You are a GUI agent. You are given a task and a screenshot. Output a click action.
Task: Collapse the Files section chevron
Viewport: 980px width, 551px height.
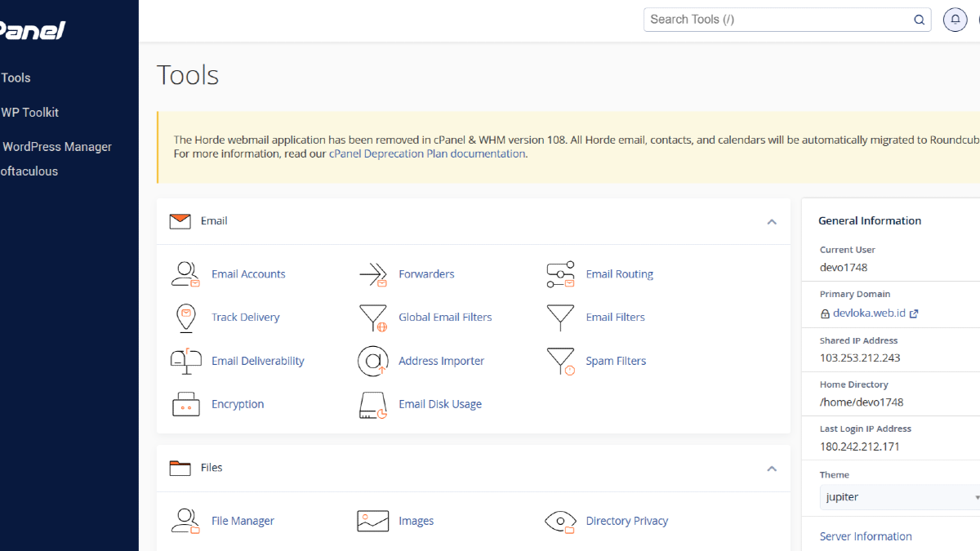pos(771,468)
